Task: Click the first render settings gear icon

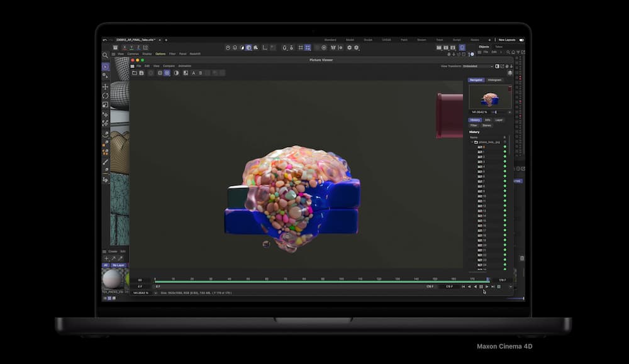Action: click(x=349, y=48)
